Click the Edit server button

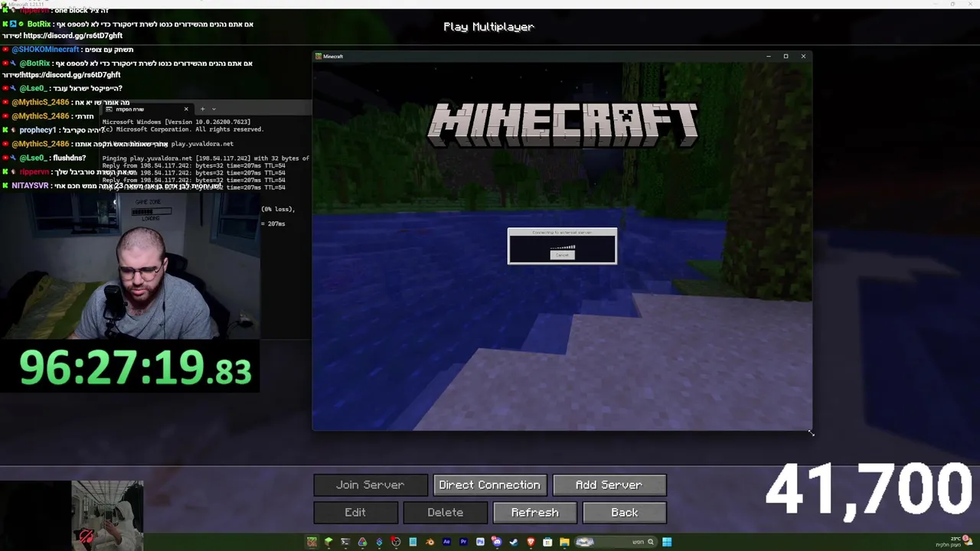pos(355,512)
